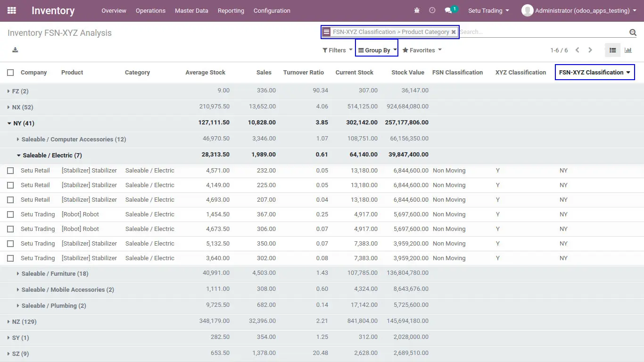Switch to graph view icon

(x=628, y=50)
